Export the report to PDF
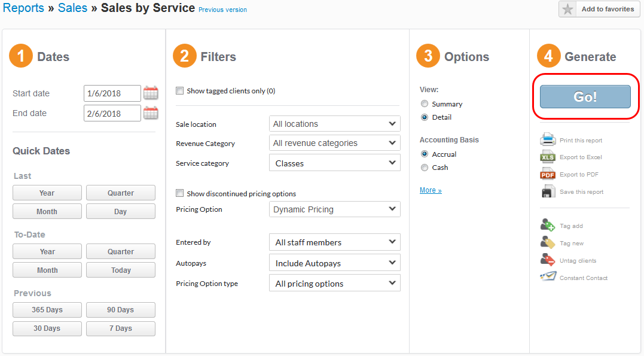The height and width of the screenshot is (356, 644). (x=548, y=174)
